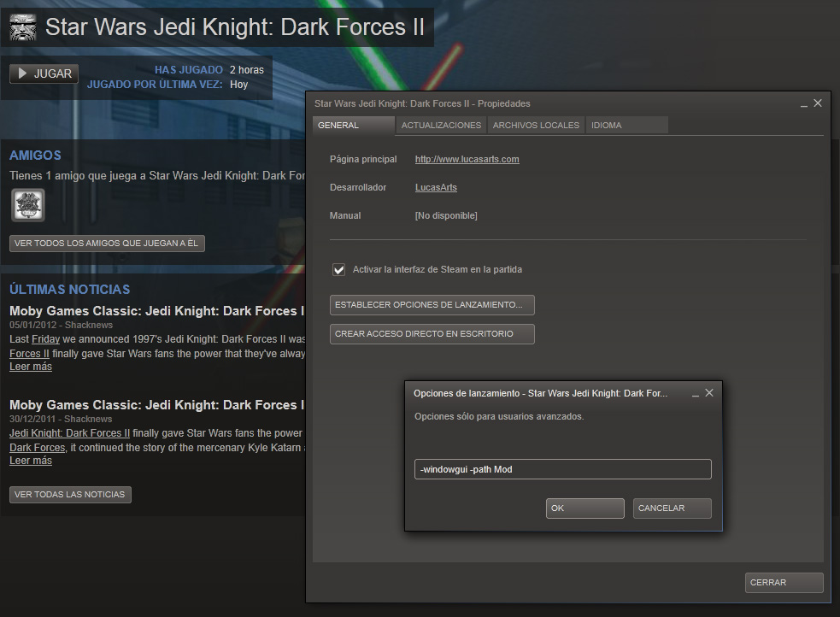
Task: Open the Dark Forces link in second news item
Action: coord(38,447)
